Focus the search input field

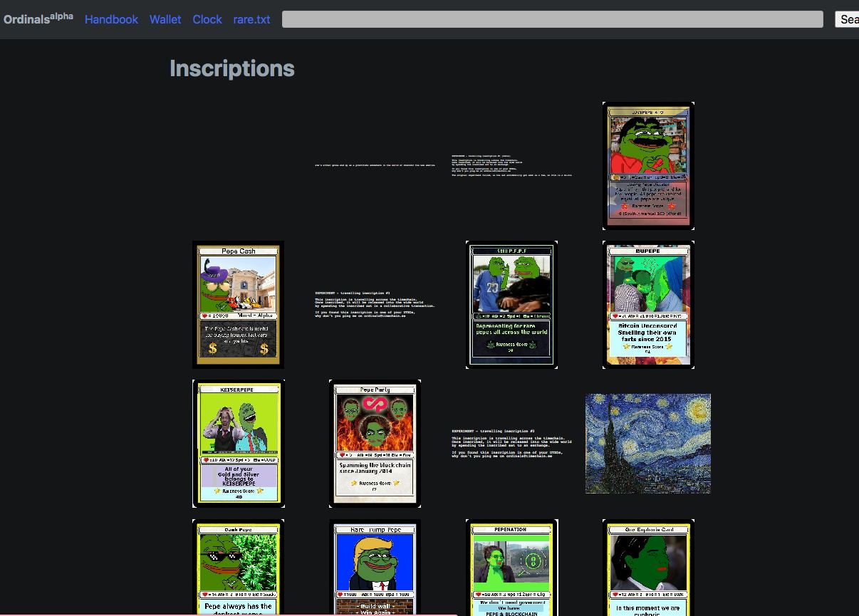coord(553,19)
